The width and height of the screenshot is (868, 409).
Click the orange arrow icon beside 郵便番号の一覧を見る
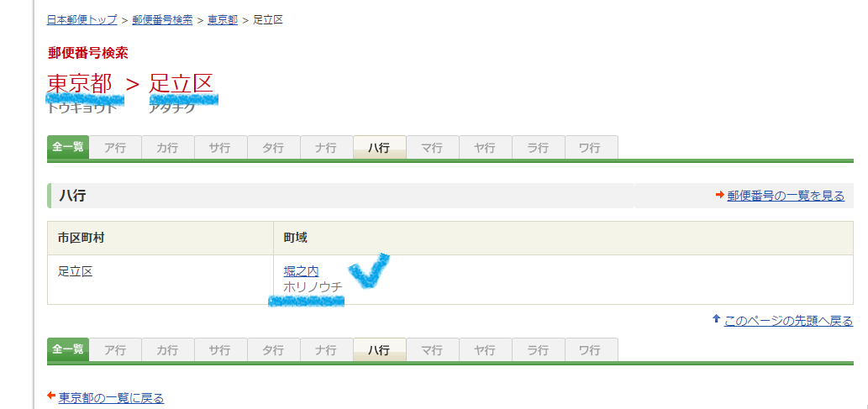tap(719, 196)
